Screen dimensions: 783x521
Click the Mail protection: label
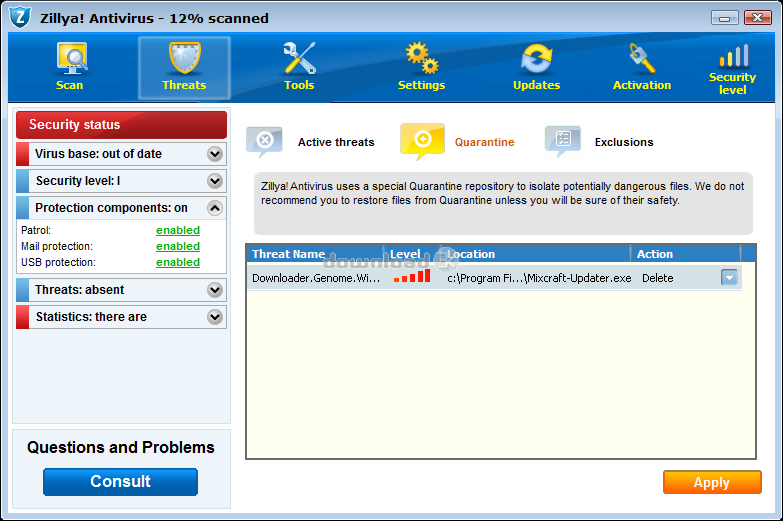pyautogui.click(x=57, y=246)
